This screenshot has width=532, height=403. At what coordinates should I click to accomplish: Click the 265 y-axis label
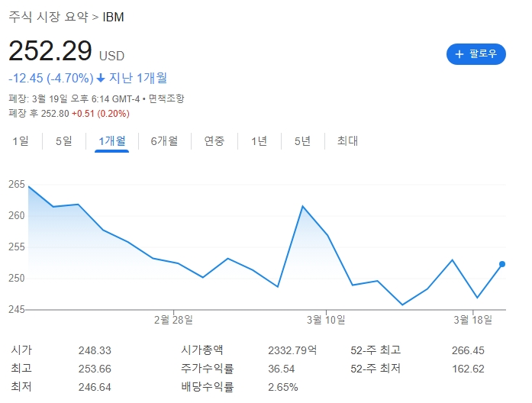tap(17, 184)
